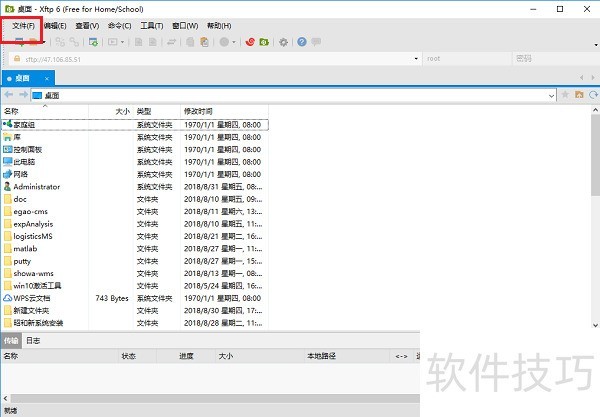
Task: Select the putty folder
Action: click(135, 261)
